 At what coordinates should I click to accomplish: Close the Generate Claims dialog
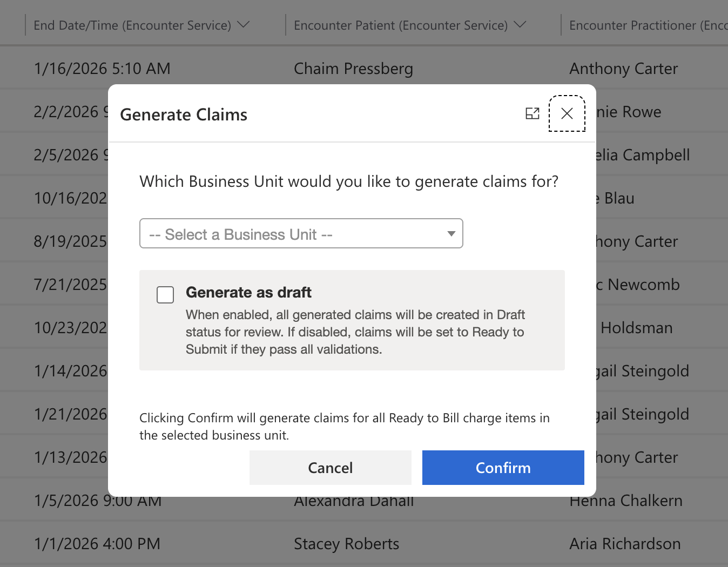pyautogui.click(x=567, y=113)
